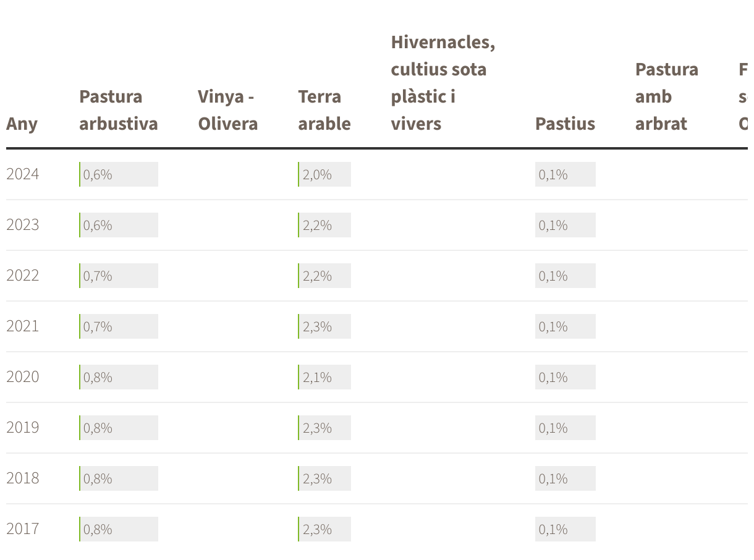754x560 pixels.
Task: Click the 0,6% Pastura arbustiva bar for 2024
Action: (x=119, y=174)
